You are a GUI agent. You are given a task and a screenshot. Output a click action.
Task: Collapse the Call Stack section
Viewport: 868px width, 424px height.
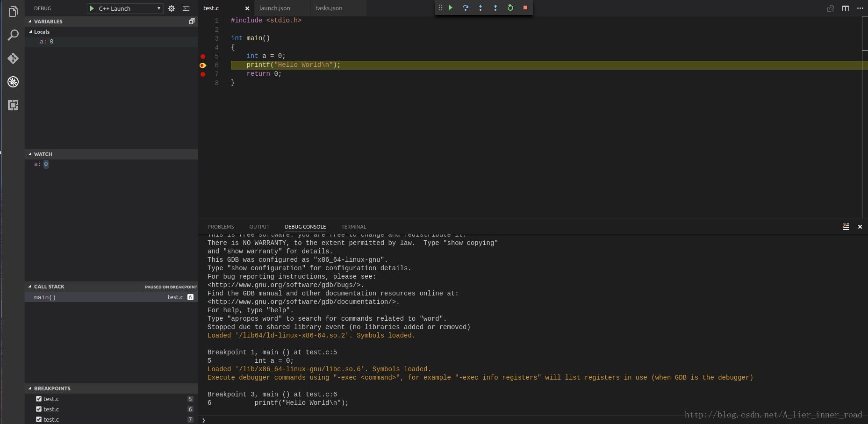pyautogui.click(x=112, y=287)
